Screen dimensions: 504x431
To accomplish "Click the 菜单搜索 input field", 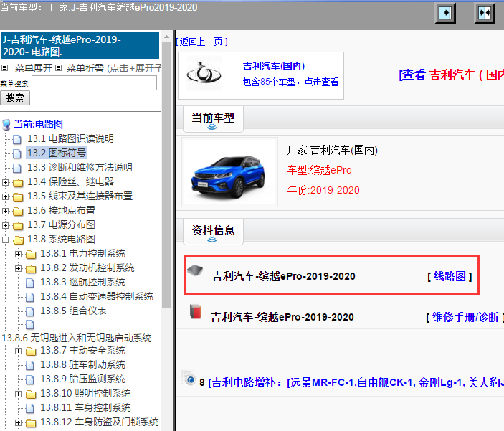I will [x=94, y=83].
